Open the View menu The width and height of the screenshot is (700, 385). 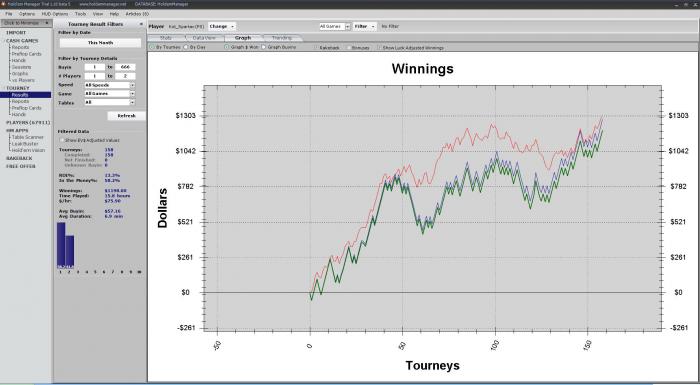(98, 14)
